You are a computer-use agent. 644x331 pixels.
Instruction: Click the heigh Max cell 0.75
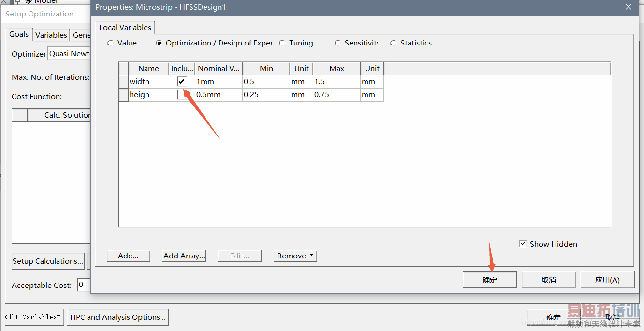pyautogui.click(x=337, y=95)
